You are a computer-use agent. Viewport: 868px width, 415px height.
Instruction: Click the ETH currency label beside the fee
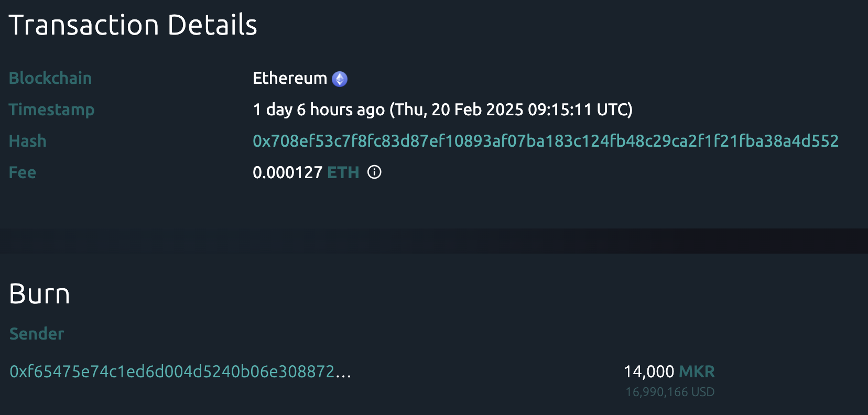point(343,172)
